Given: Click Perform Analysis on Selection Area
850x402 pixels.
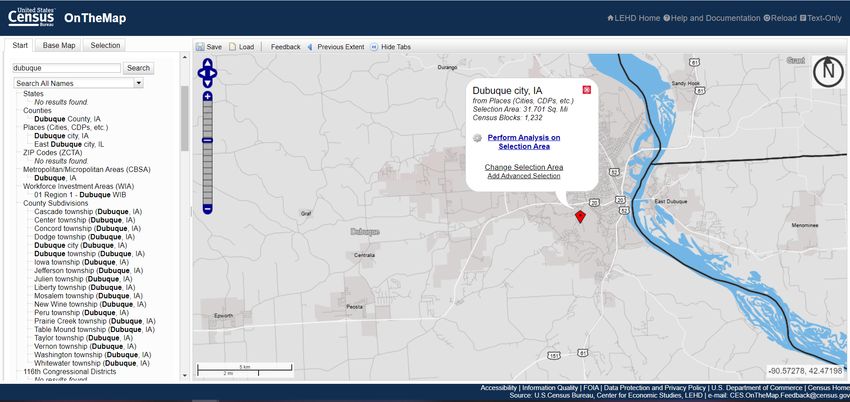Looking at the screenshot, I should [524, 142].
